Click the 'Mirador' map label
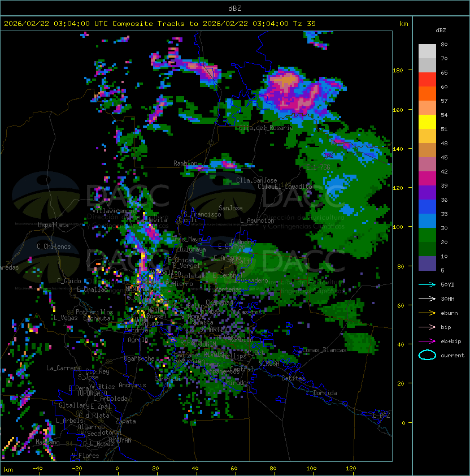Screen dimensions: 470x476 click(237, 383)
